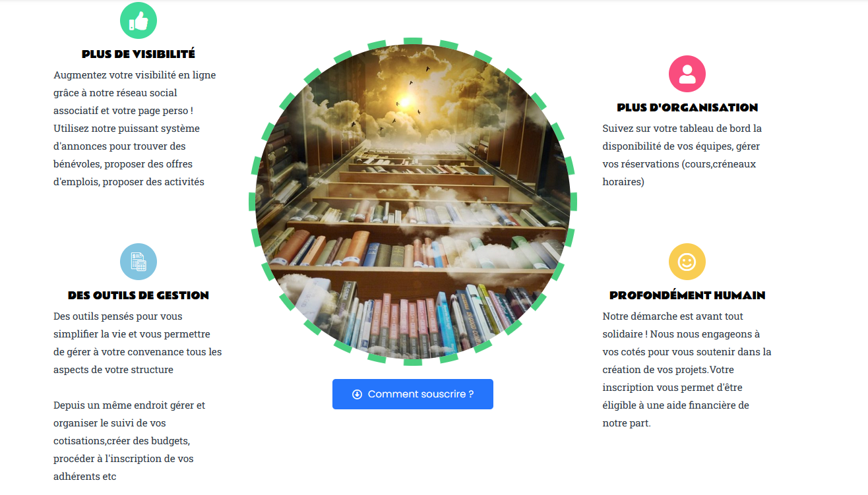Click the pink user profile icon

pyautogui.click(x=687, y=74)
